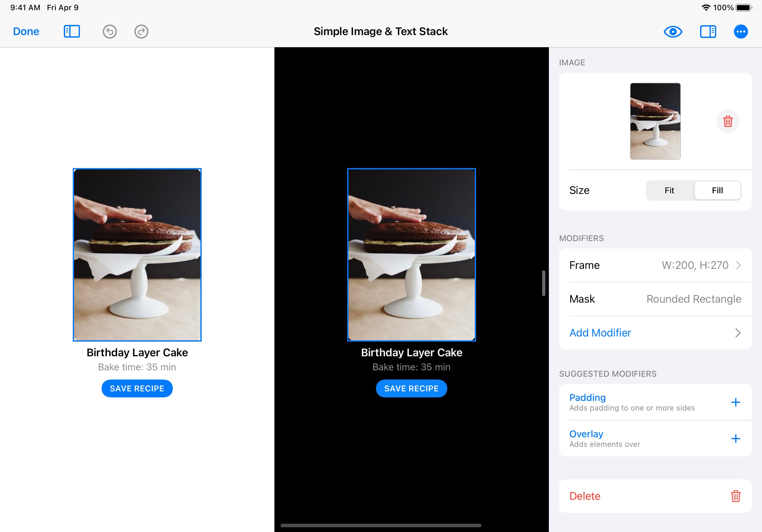
Task: Select Fill in the Size control
Action: (717, 190)
